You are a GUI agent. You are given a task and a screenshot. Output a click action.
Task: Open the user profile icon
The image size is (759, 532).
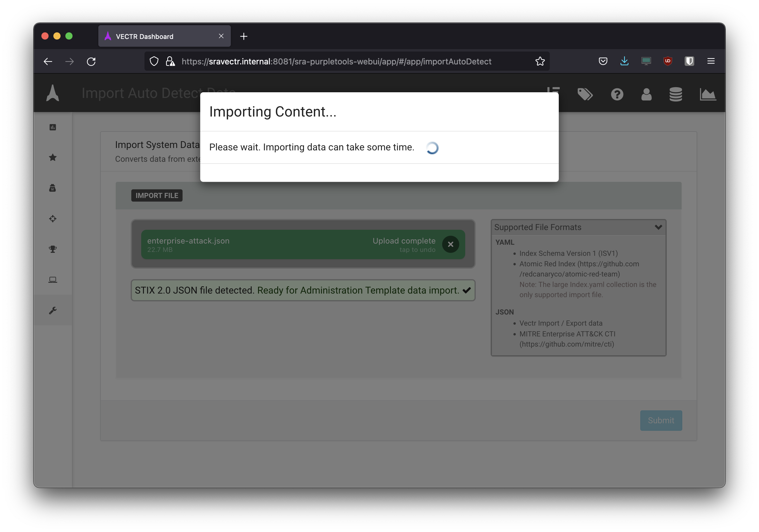point(646,94)
